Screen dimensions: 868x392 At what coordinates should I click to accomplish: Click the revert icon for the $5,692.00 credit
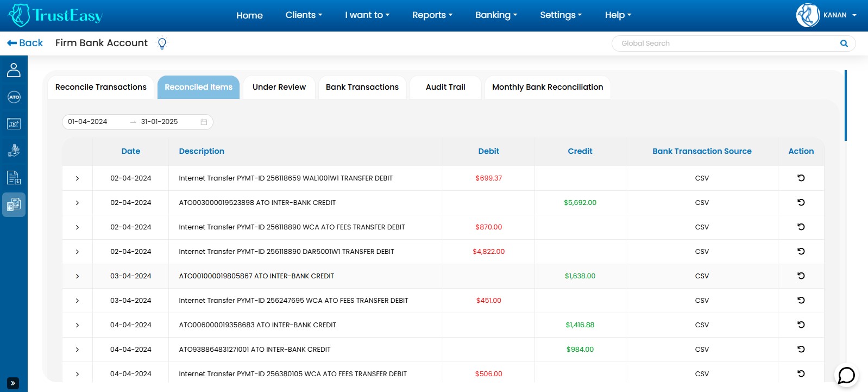(x=801, y=202)
